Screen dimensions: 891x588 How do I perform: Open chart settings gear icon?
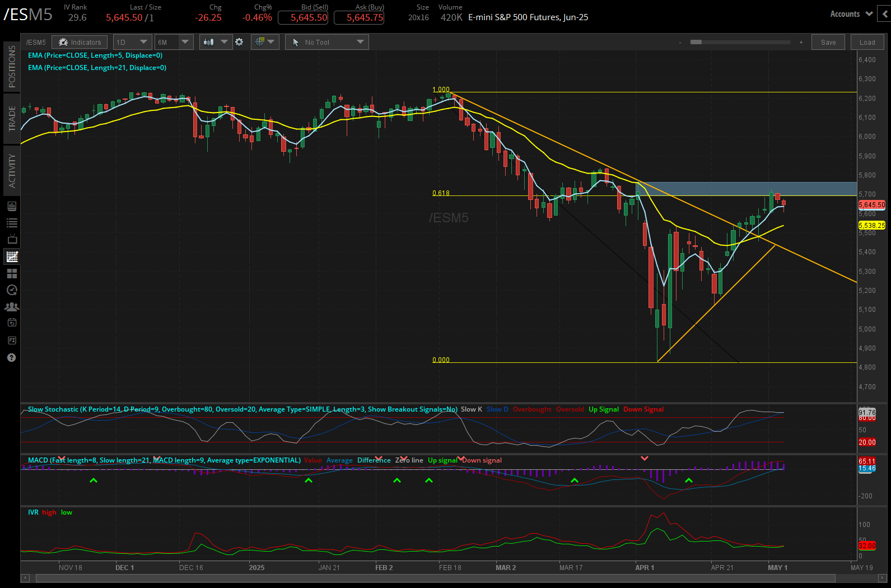click(239, 42)
